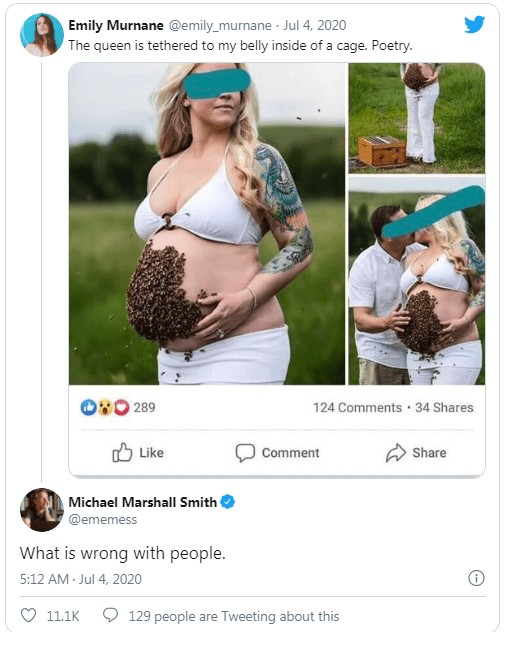The image size is (509, 647).
Task: Click the 34 Shares count
Action: click(444, 408)
